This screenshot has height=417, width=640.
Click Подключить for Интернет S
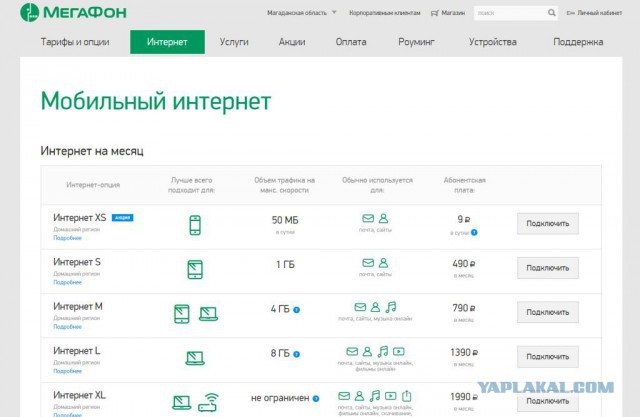point(548,268)
